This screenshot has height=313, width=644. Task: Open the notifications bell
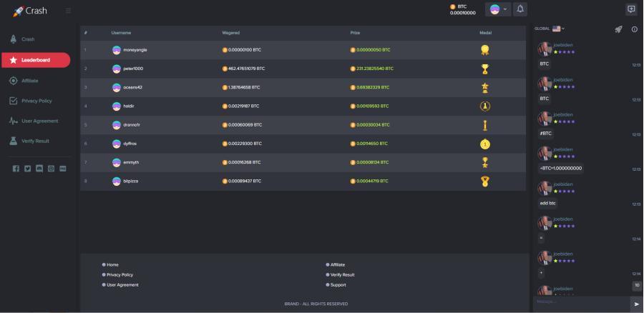click(520, 9)
